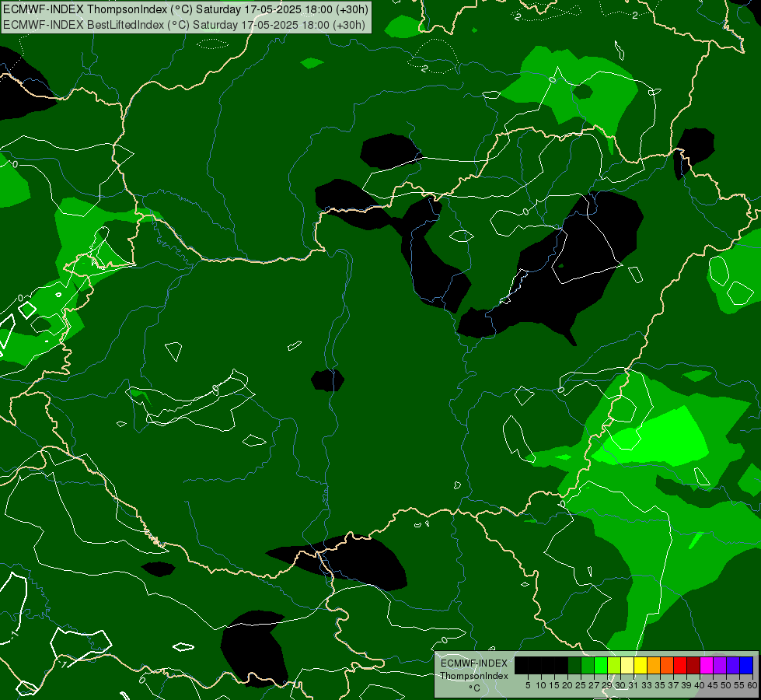Select the purple 45–50 legend swatch

click(x=720, y=665)
